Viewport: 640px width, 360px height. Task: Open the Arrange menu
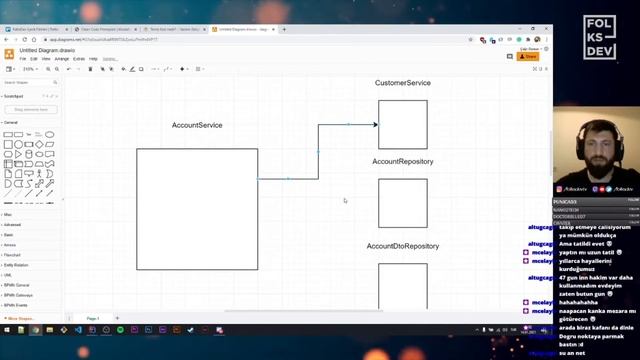tap(62, 59)
